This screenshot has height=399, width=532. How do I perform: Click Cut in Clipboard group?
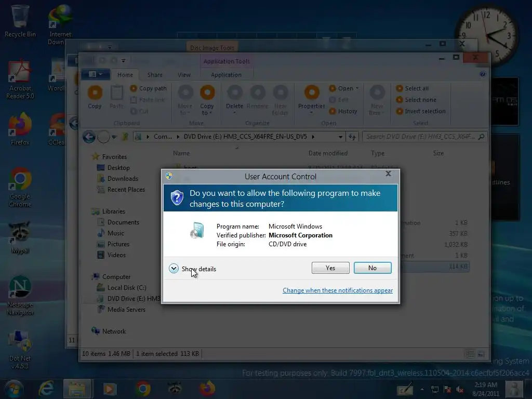pyautogui.click(x=139, y=111)
